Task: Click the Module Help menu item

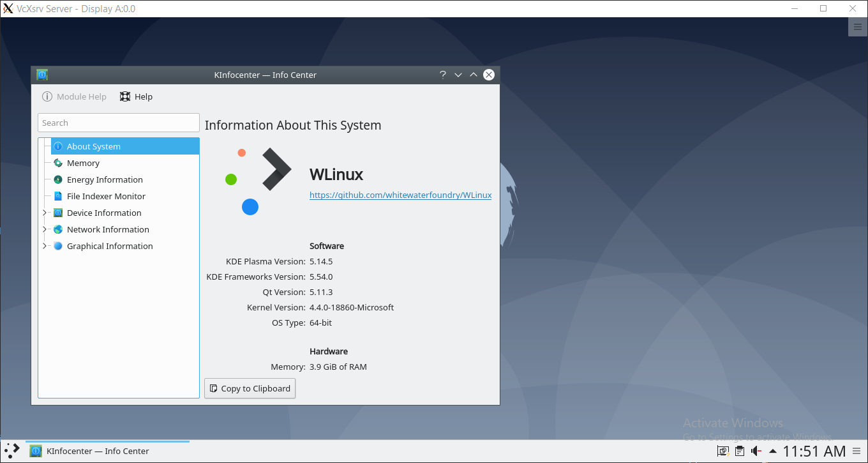Action: (x=75, y=96)
